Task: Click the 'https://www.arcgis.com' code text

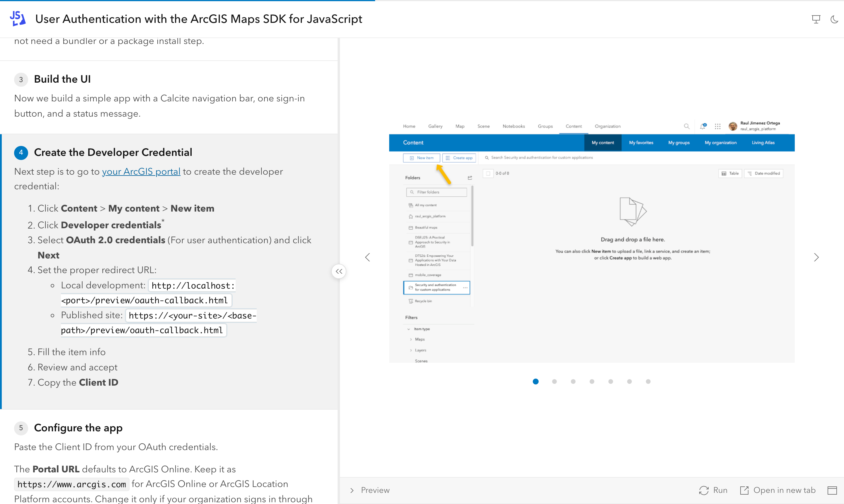Action: click(72, 484)
